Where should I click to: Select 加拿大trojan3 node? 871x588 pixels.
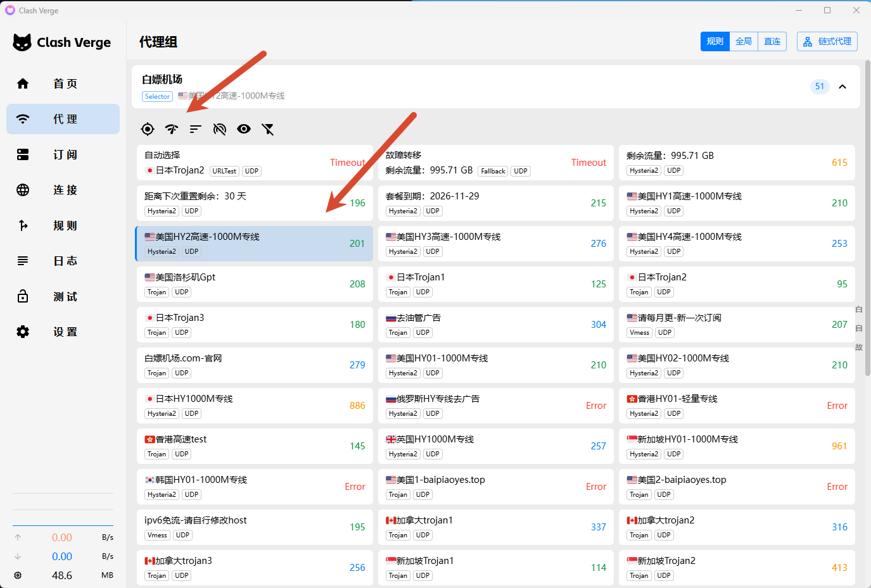(255, 568)
